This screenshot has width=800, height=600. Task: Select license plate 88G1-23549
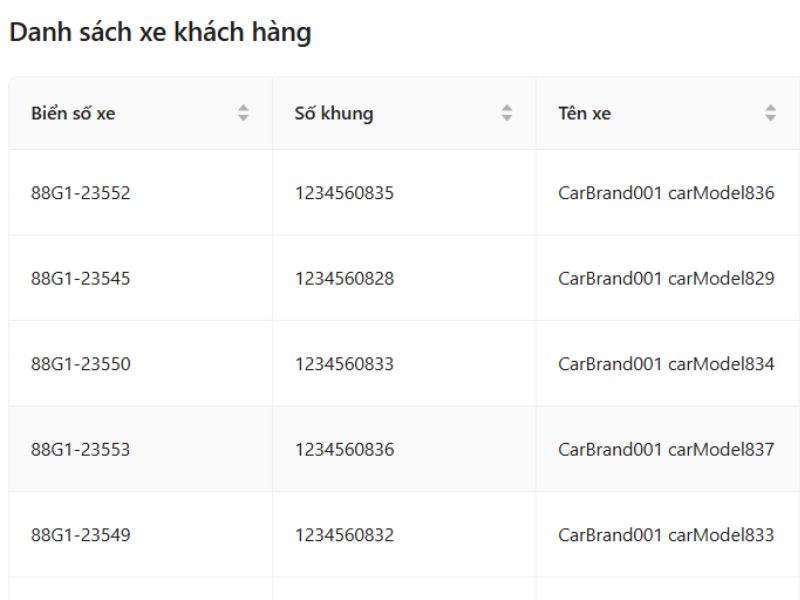[x=81, y=535]
